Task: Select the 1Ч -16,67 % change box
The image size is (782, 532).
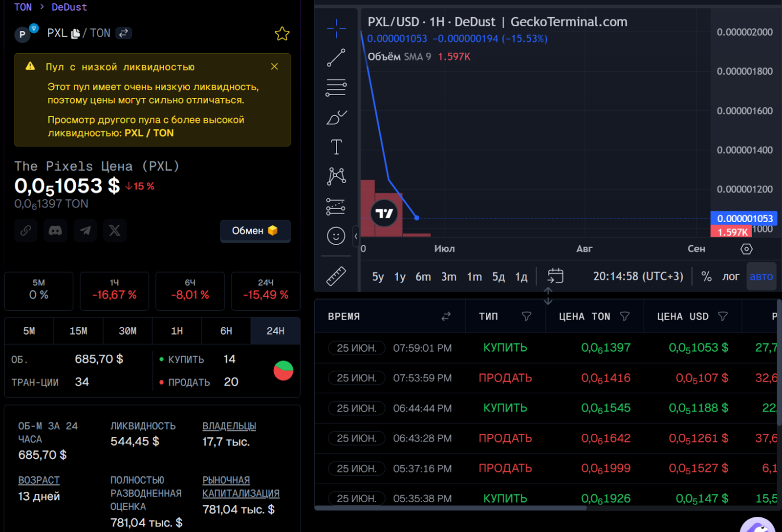Action: coord(114,291)
